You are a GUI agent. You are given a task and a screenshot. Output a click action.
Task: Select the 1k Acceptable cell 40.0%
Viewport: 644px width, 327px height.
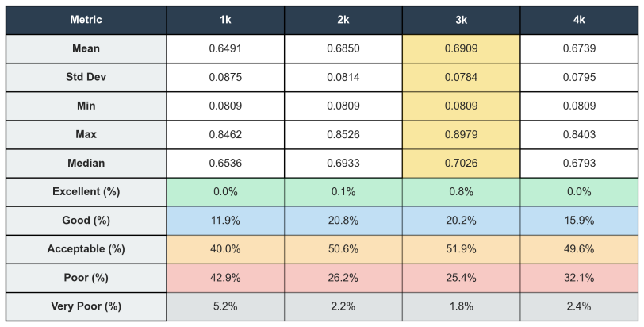(x=225, y=249)
